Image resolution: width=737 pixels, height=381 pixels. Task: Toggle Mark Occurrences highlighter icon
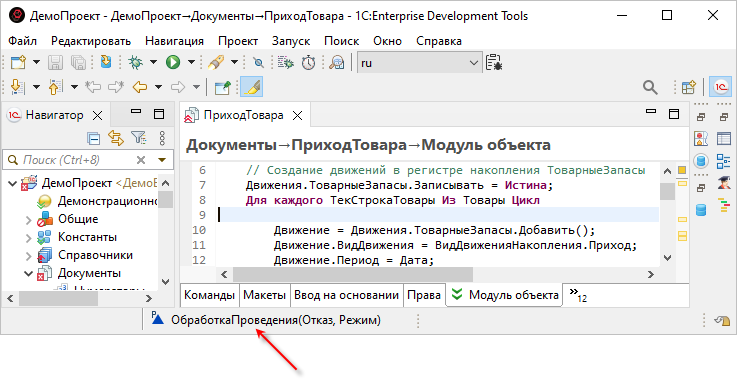coord(251,87)
